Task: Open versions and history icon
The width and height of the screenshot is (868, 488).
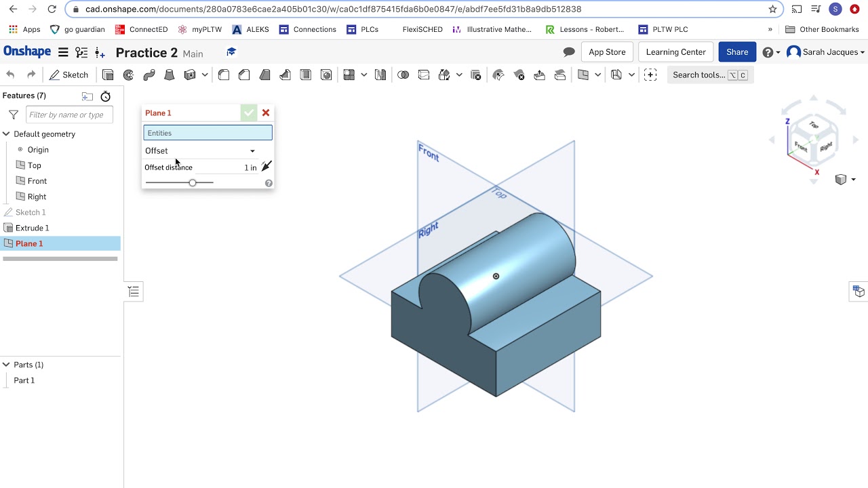Action: (x=81, y=52)
